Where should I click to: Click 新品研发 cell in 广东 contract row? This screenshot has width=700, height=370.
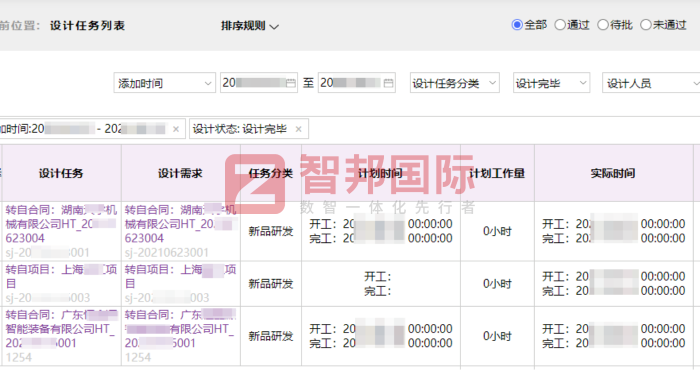tap(271, 336)
